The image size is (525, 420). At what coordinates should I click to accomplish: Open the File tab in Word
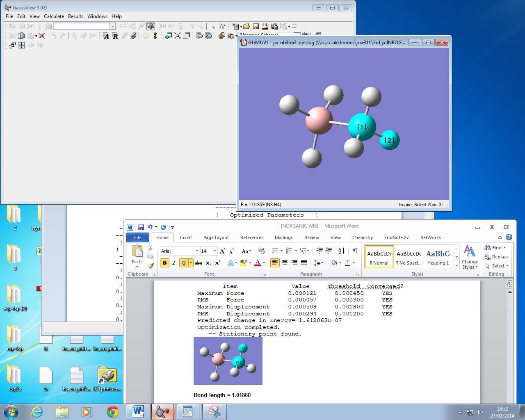pos(138,237)
